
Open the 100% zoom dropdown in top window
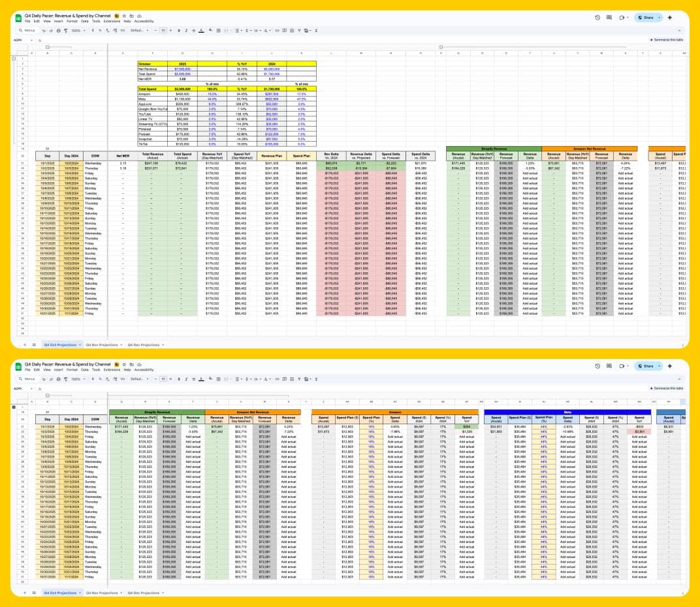tap(78, 30)
